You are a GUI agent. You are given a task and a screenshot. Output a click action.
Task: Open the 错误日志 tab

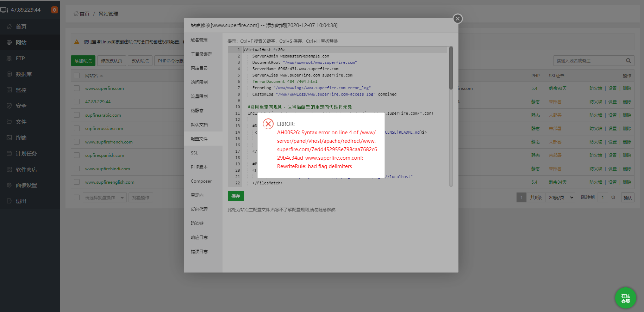pos(203,252)
